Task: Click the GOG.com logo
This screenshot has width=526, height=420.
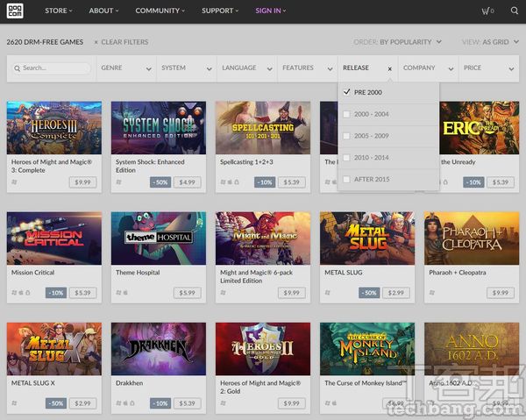Action: point(18,11)
